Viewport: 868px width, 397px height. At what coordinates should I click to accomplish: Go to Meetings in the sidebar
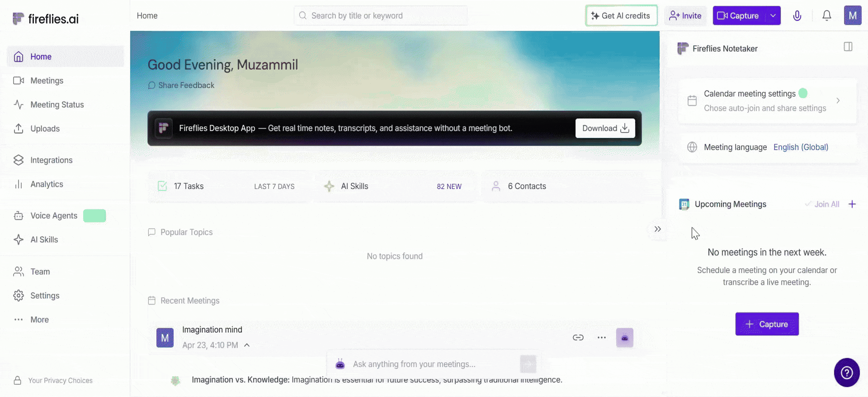click(x=66, y=80)
